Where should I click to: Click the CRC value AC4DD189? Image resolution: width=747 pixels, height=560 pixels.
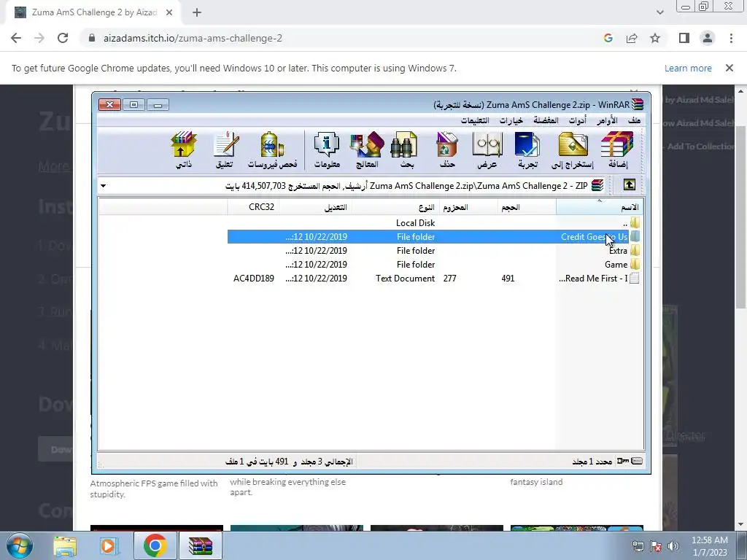click(x=254, y=278)
